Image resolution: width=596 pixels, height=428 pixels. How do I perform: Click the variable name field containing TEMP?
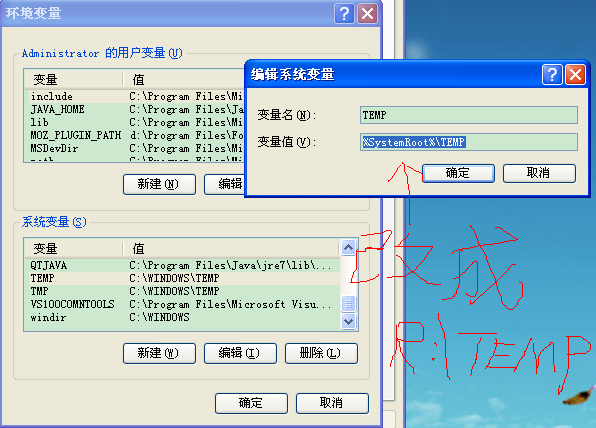pos(469,115)
